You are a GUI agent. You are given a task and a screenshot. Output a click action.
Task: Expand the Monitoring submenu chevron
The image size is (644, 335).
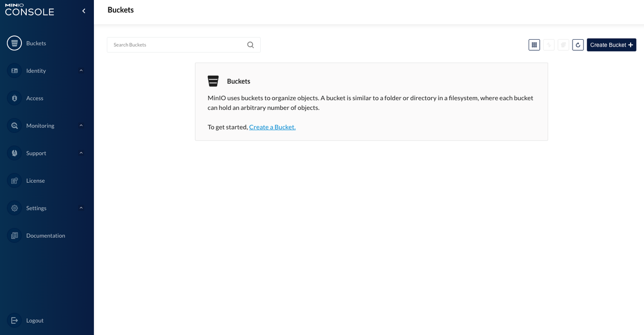81,125
